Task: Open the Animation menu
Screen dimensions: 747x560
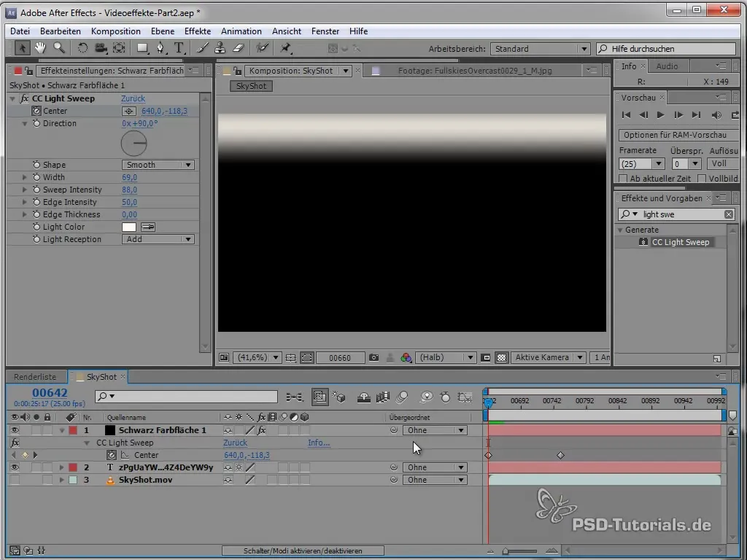Action: point(241,31)
